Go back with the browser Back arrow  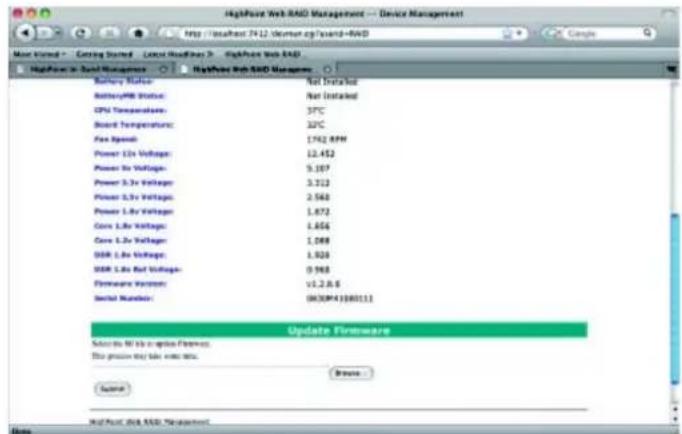point(26,33)
